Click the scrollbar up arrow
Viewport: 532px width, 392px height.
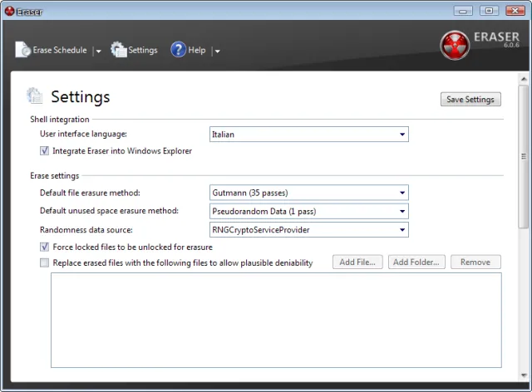coord(524,79)
